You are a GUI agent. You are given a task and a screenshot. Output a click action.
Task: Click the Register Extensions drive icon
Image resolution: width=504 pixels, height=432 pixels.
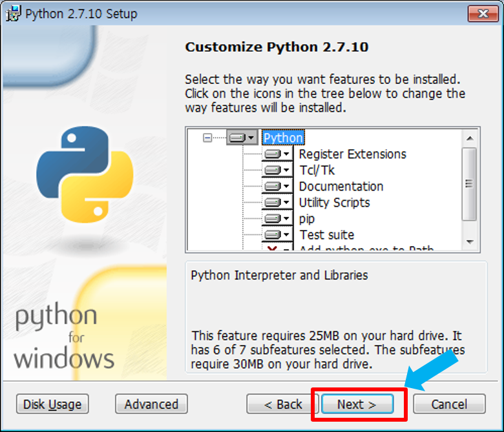[277, 154]
